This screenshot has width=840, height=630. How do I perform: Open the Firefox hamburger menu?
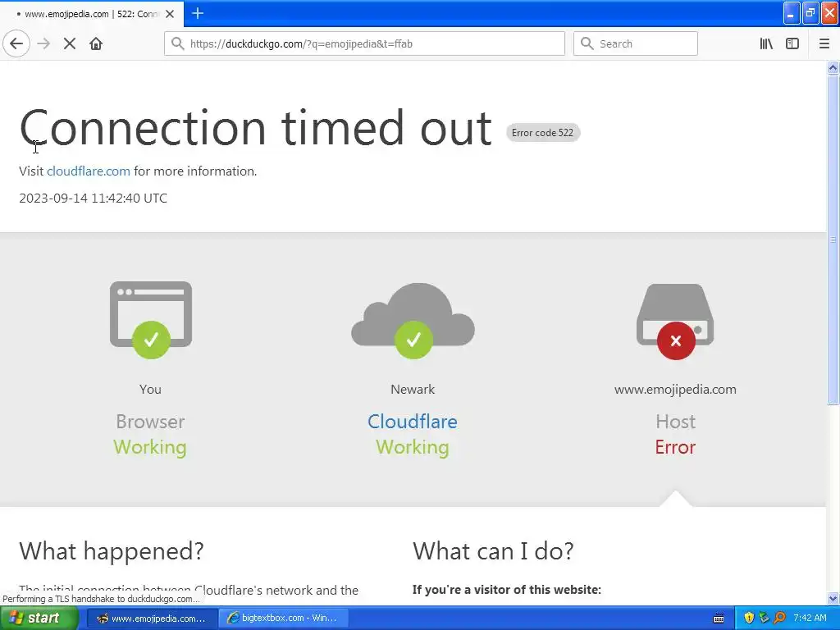click(824, 44)
